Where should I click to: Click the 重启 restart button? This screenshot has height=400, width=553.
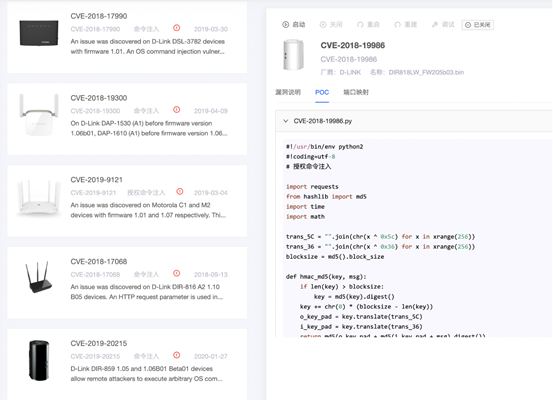pyautogui.click(x=368, y=24)
